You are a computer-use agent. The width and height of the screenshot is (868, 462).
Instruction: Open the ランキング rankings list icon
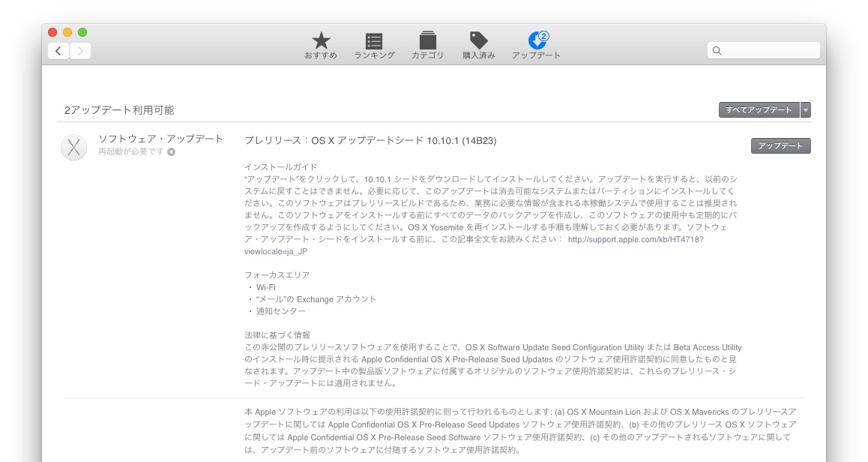374,41
